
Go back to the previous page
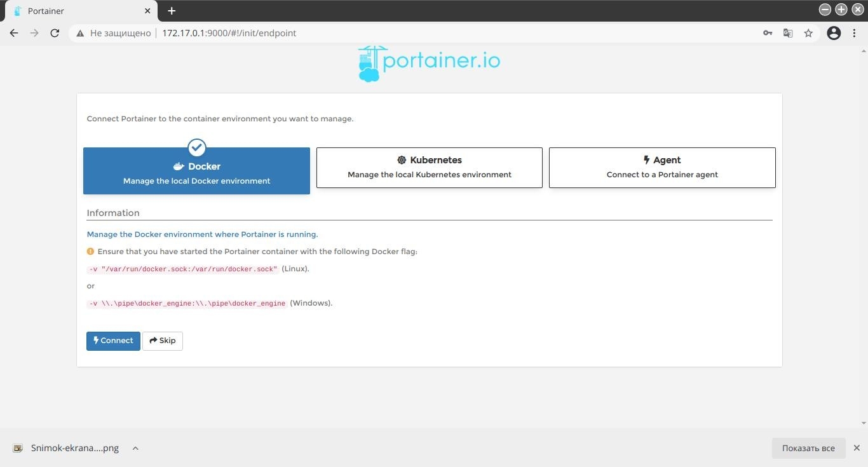14,33
